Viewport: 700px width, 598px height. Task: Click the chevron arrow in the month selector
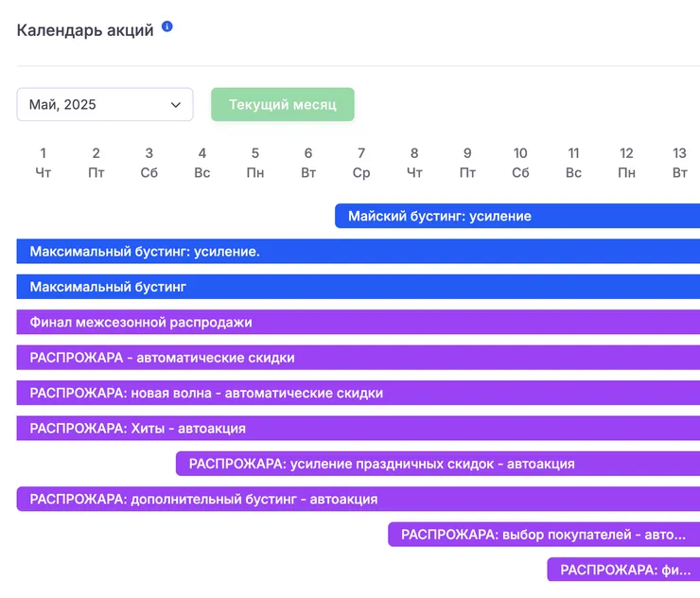tap(176, 105)
